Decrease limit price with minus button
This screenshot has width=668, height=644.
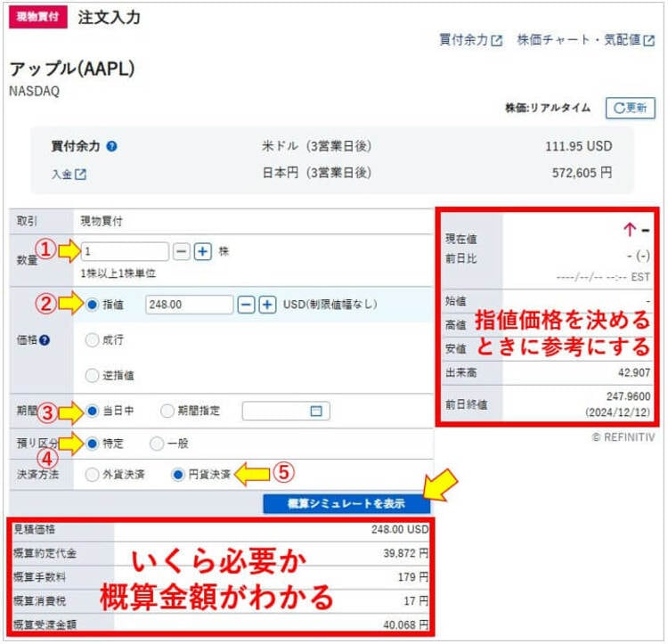(x=247, y=305)
